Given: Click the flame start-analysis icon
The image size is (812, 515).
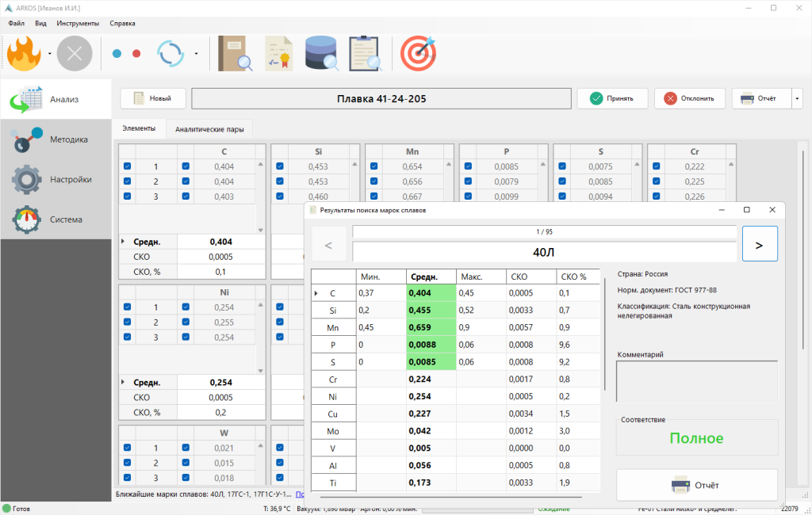Looking at the screenshot, I should [25, 54].
